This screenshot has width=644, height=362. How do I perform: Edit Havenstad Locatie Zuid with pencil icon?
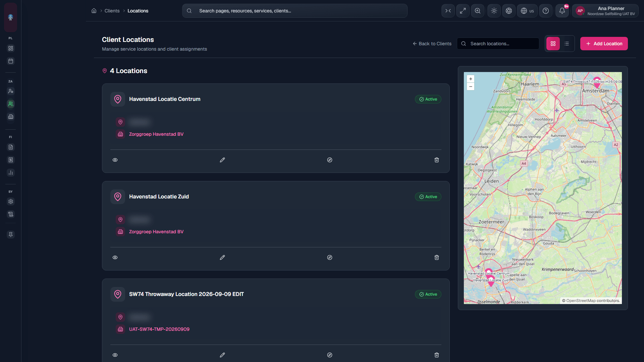pyautogui.click(x=222, y=257)
